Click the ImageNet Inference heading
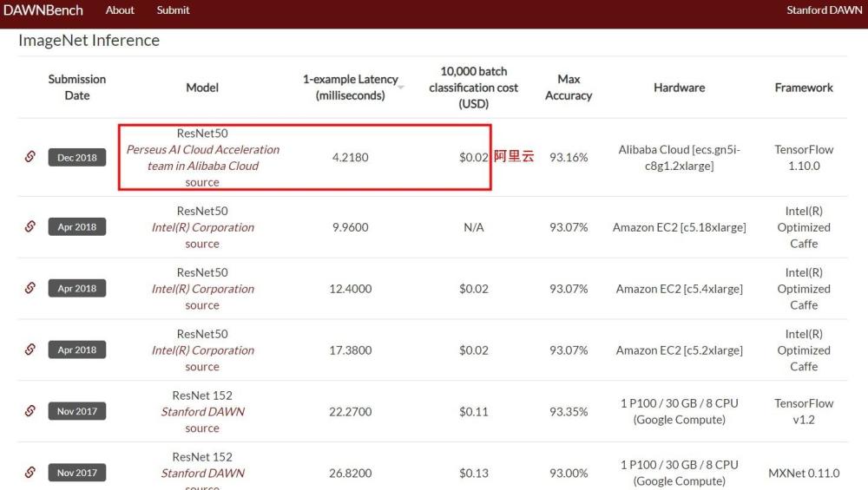The height and width of the screenshot is (490, 868). [89, 41]
